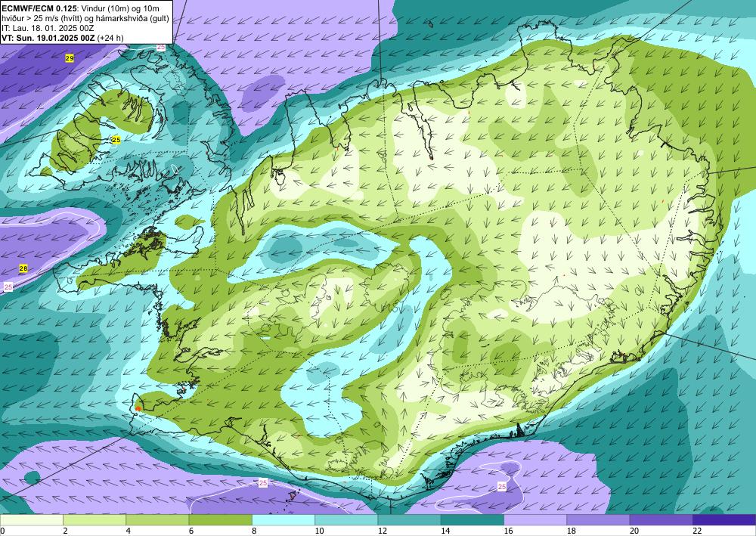Select the dark indigo legend swatch above 22
The width and height of the screenshot is (756, 536).
pos(724,520)
